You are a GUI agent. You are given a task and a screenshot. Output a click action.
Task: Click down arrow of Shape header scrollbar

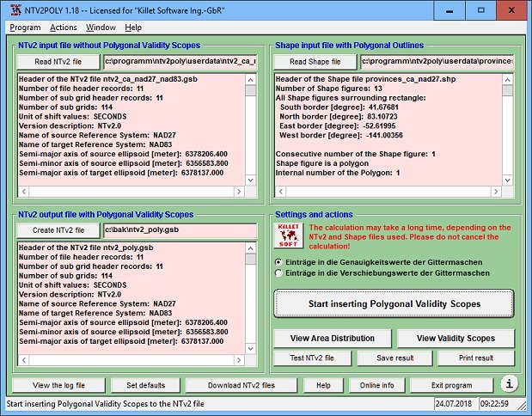(x=508, y=180)
